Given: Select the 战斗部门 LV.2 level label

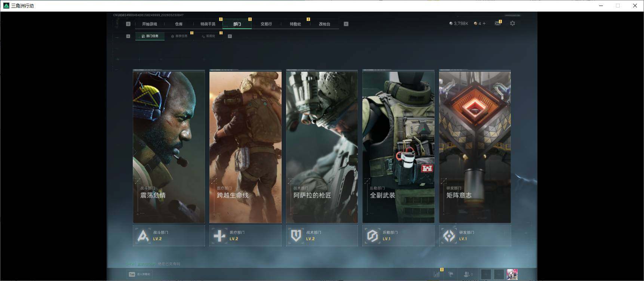Looking at the screenshot, I should click(x=157, y=239).
